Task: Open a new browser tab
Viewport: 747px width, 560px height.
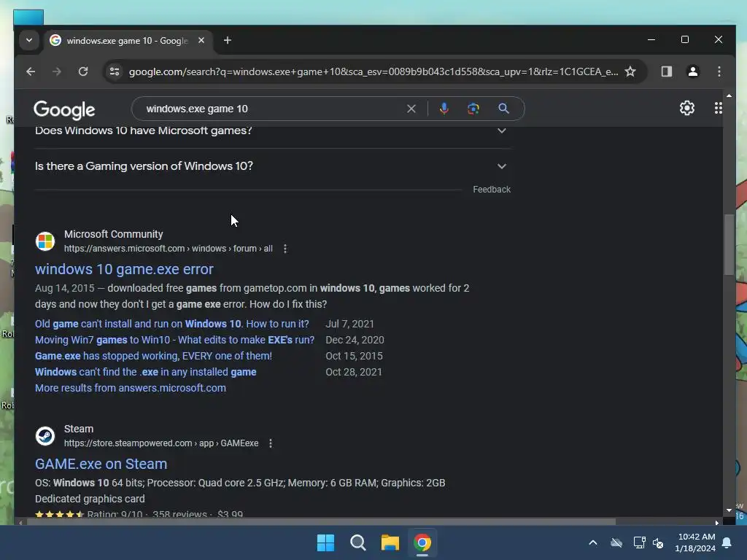Action: pyautogui.click(x=228, y=41)
